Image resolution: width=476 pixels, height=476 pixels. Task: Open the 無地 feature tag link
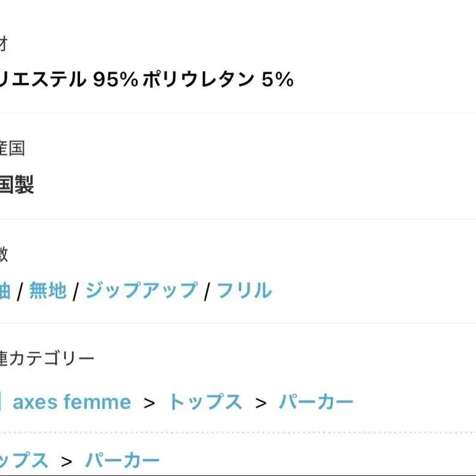pos(47,290)
